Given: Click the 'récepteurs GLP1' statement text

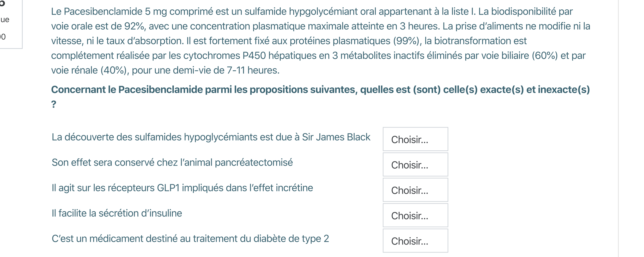Looking at the screenshot, I should (182, 188).
